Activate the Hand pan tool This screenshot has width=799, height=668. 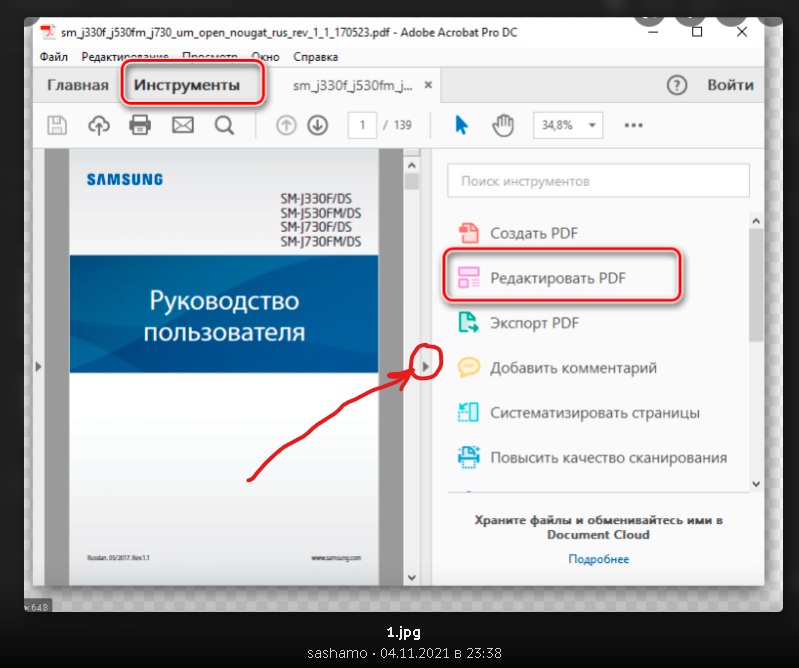pos(503,125)
